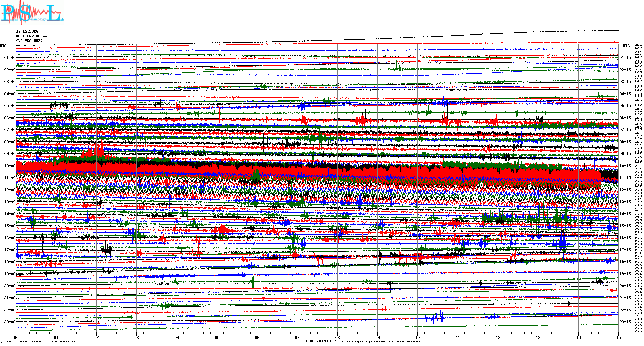This screenshot has width=644, height=346.
Task: Click the 17:00 hour label on left
Action: coord(10,250)
